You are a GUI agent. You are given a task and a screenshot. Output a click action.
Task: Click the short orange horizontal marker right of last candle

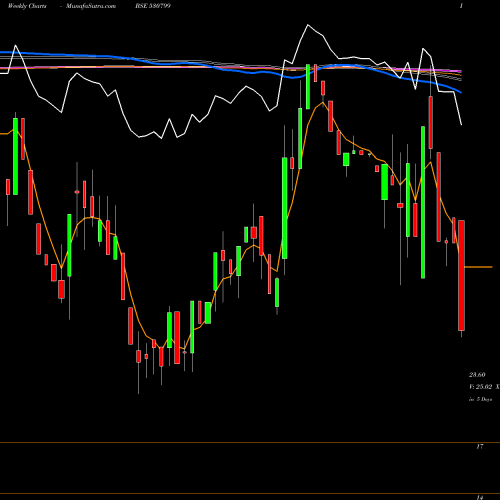click(x=478, y=267)
